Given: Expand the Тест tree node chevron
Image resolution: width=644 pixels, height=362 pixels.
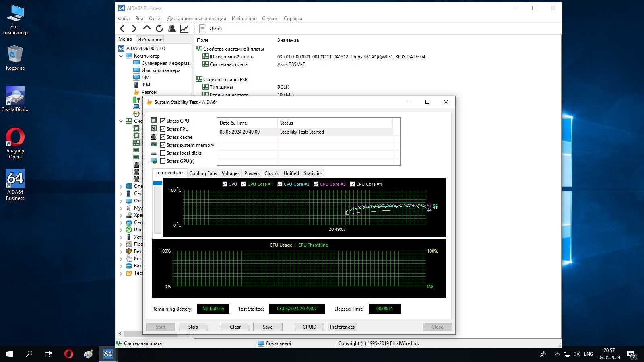Looking at the screenshot, I should click(x=121, y=273).
